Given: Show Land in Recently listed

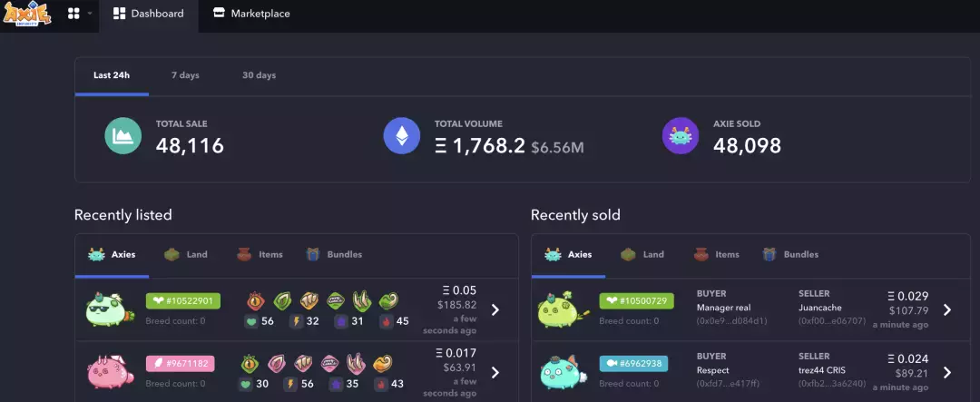Looking at the screenshot, I should coord(186,254).
